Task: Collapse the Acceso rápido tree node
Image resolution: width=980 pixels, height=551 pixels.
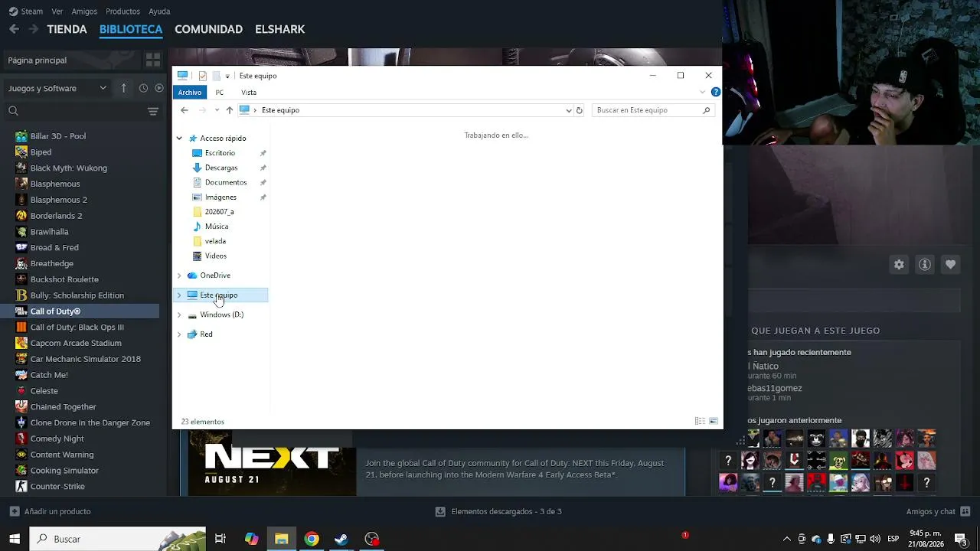Action: [x=179, y=139]
